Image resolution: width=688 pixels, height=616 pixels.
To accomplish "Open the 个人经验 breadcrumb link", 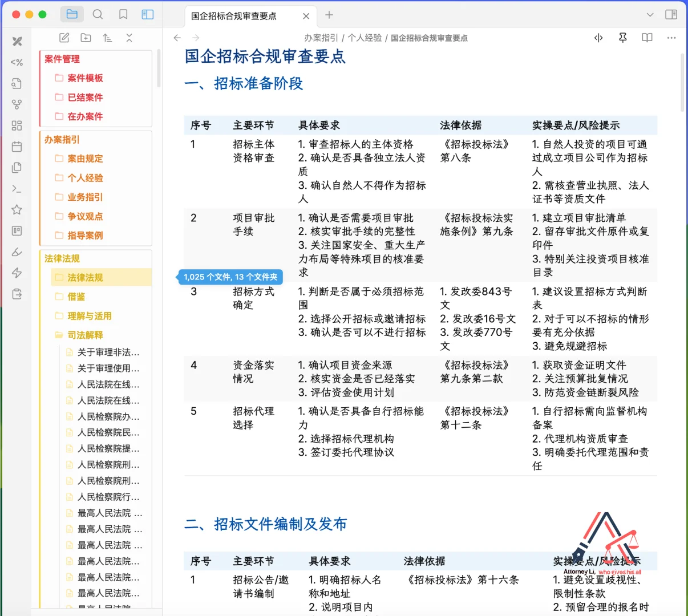I will coord(365,38).
